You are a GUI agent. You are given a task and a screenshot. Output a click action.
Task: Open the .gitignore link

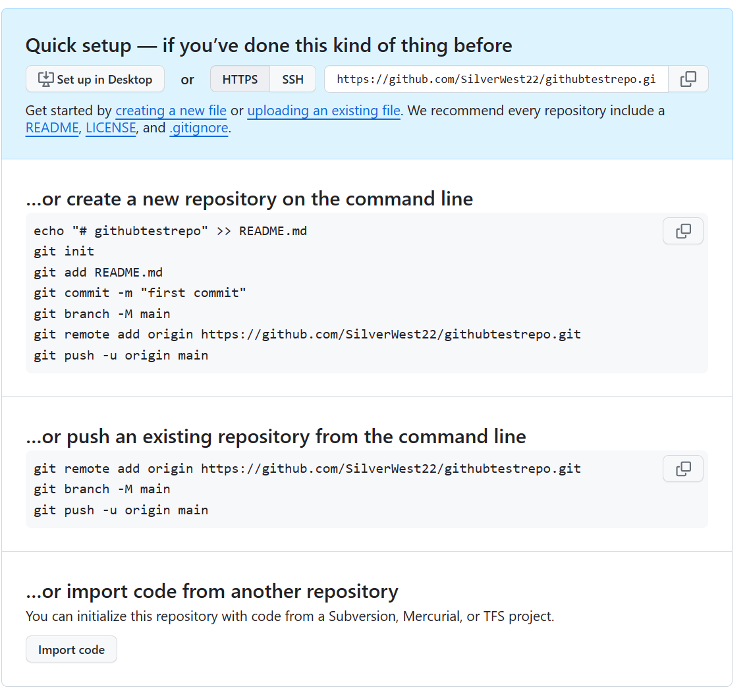point(198,128)
